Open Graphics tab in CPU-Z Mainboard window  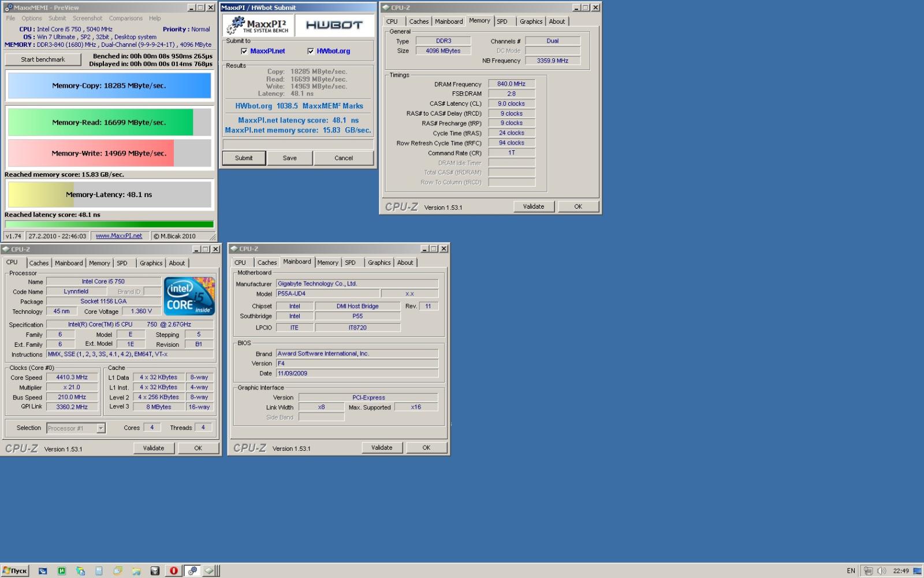379,262
